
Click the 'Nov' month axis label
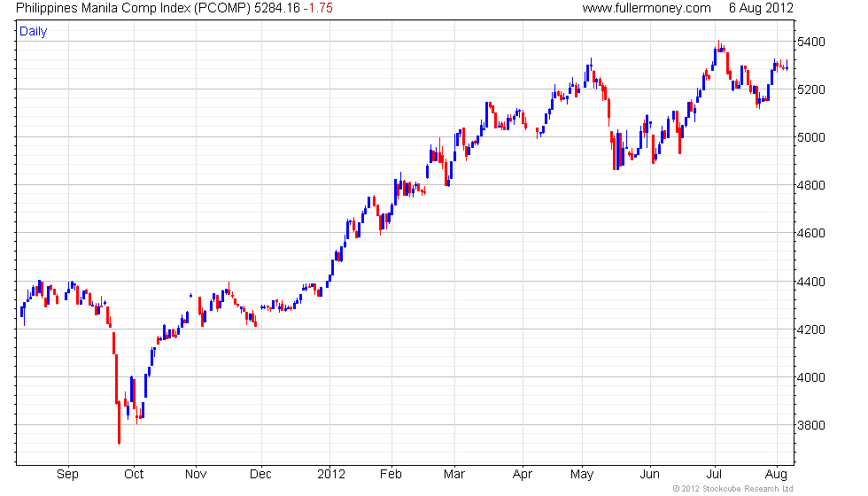(x=196, y=475)
